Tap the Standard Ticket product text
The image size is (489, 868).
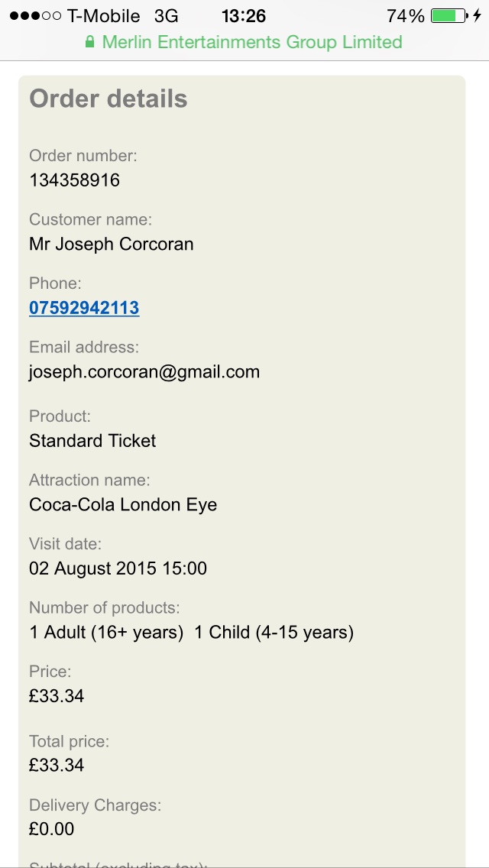point(92,441)
